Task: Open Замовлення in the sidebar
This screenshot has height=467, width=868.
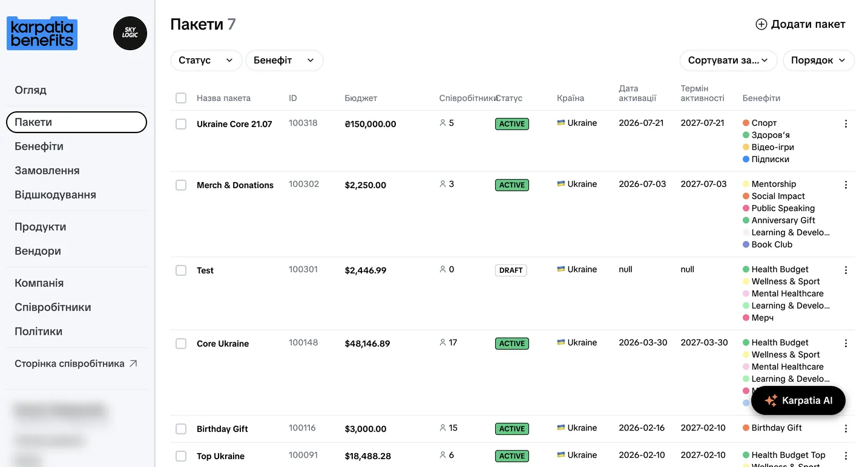Action: click(47, 171)
